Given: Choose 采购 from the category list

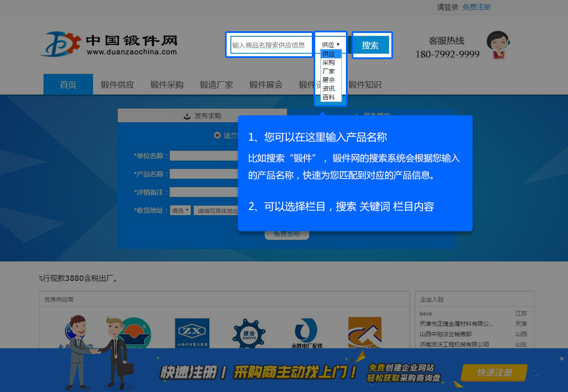Looking at the screenshot, I should (x=328, y=62).
